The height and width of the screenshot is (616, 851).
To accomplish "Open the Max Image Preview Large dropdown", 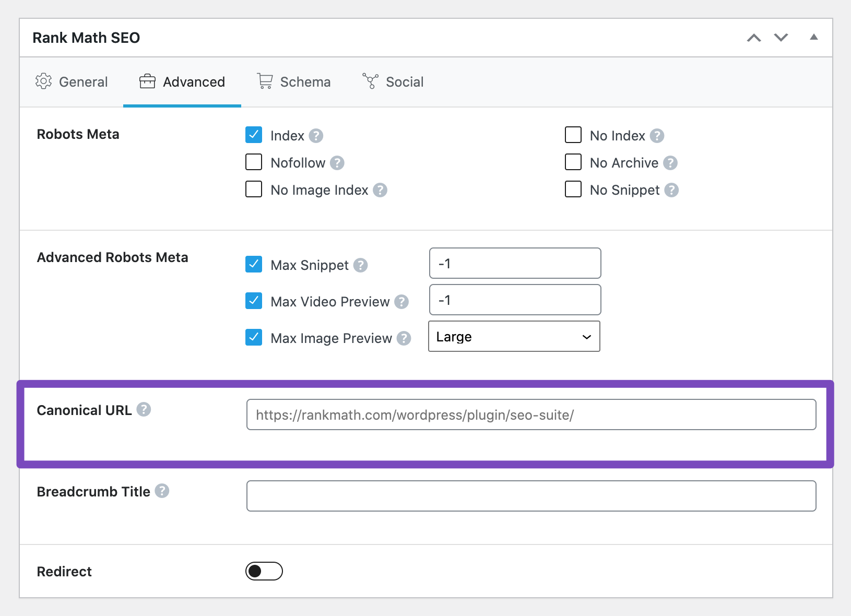I will tap(514, 337).
